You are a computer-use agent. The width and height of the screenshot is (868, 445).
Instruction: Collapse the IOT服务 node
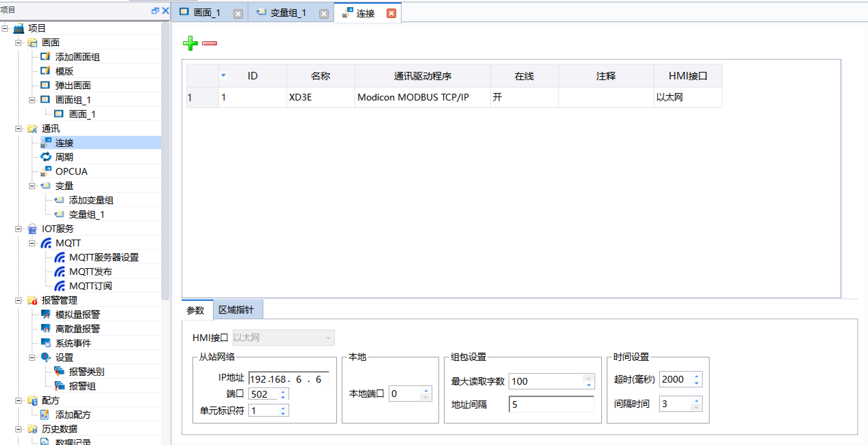18,229
